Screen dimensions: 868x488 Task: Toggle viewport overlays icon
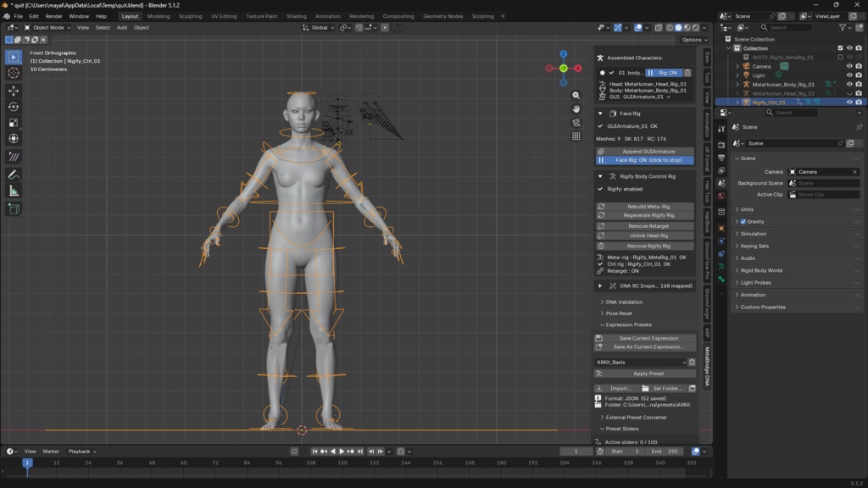tap(638, 28)
